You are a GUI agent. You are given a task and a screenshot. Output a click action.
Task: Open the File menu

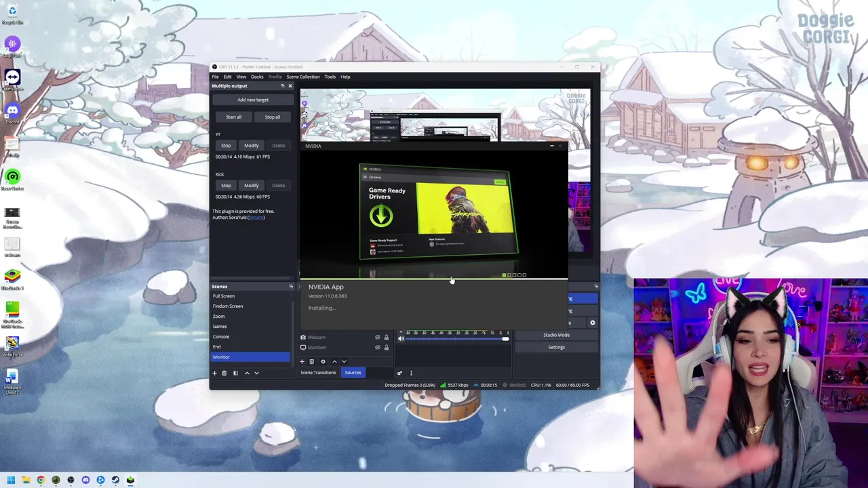tap(215, 77)
